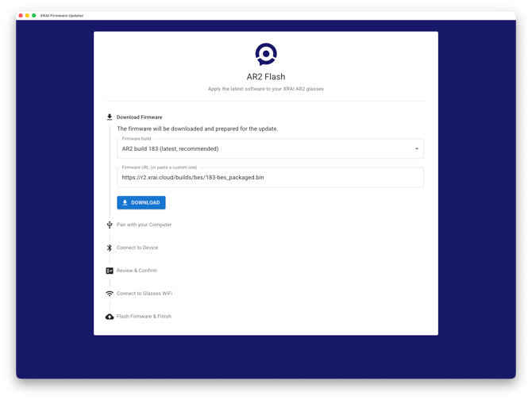Click the arrow on the Firmware build selector
Image resolution: width=532 pixels, height=400 pixels.
417,149
